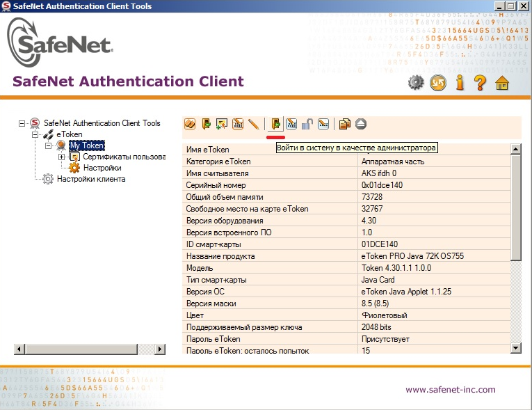532x410 pixels.
Task: Click the properties table scroll-down arrow
Action: pos(516,348)
